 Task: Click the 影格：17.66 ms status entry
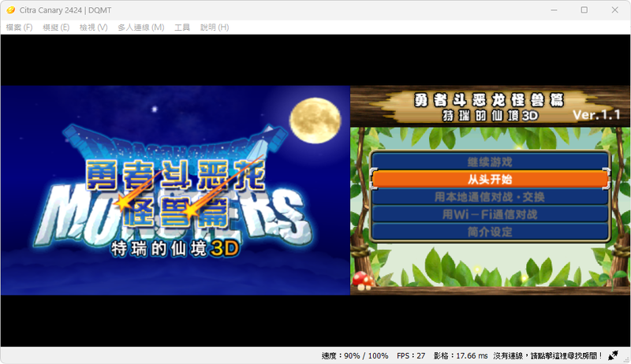[461, 355]
